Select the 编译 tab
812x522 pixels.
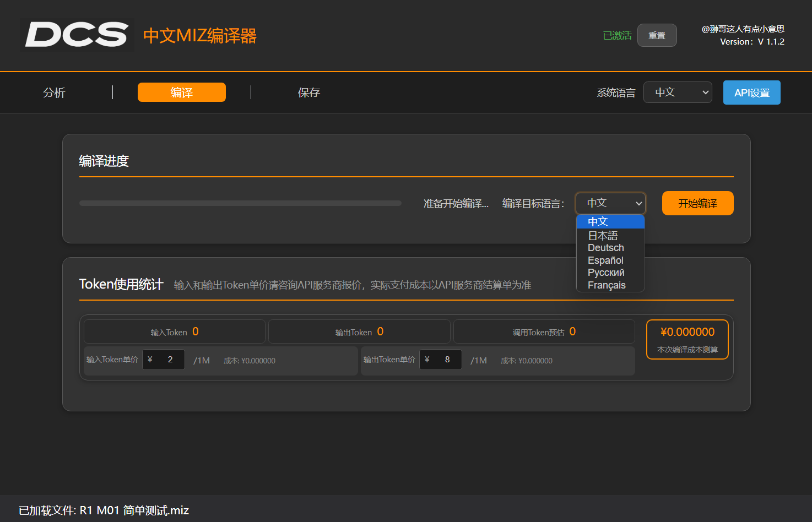click(182, 92)
